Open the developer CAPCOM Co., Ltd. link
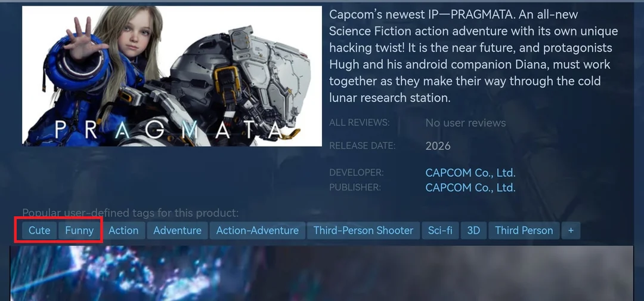The image size is (644, 301). pyautogui.click(x=470, y=173)
